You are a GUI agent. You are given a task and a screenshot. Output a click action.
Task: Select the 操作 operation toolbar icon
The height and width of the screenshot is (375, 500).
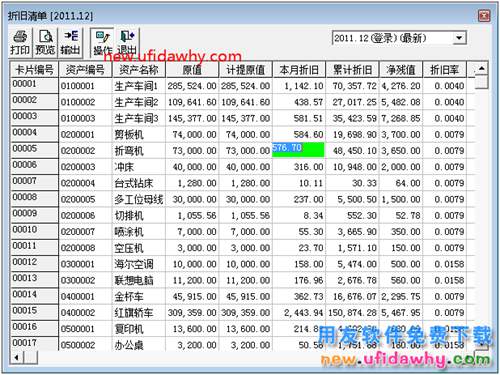(102, 43)
